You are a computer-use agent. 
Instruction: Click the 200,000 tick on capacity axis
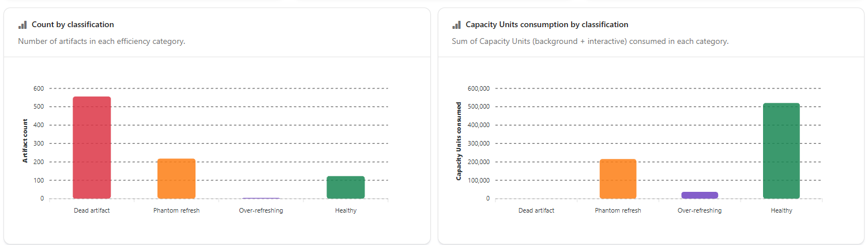coord(478,162)
